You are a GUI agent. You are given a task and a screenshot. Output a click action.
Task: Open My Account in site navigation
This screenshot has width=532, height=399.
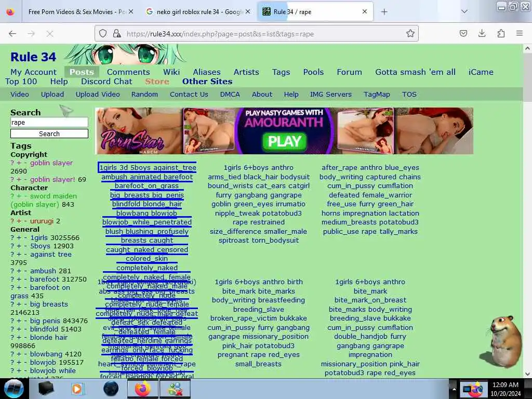tap(34, 72)
